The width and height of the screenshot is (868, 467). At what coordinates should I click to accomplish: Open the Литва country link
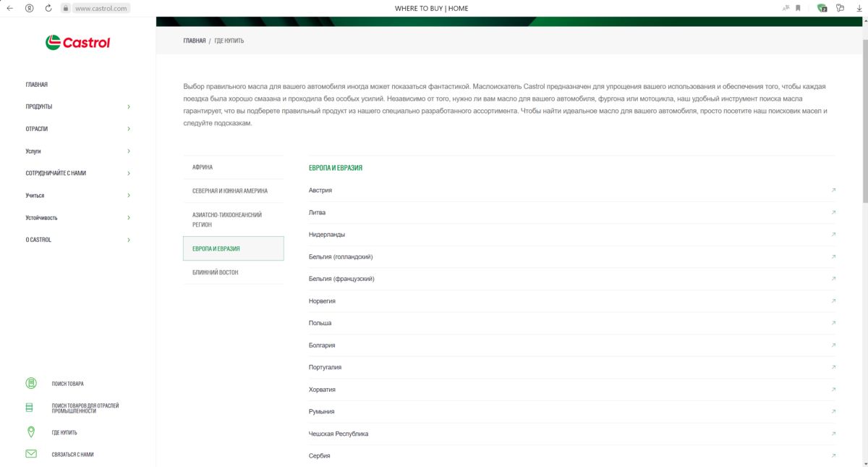click(317, 213)
